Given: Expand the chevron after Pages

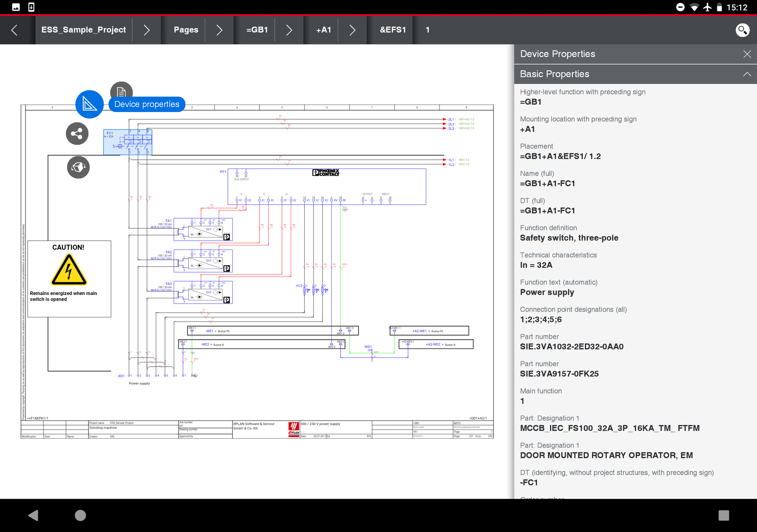Looking at the screenshot, I should click(x=219, y=30).
